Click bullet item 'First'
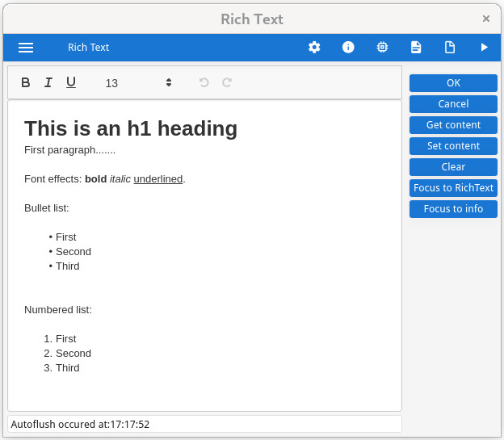This screenshot has width=504, height=440. point(66,237)
